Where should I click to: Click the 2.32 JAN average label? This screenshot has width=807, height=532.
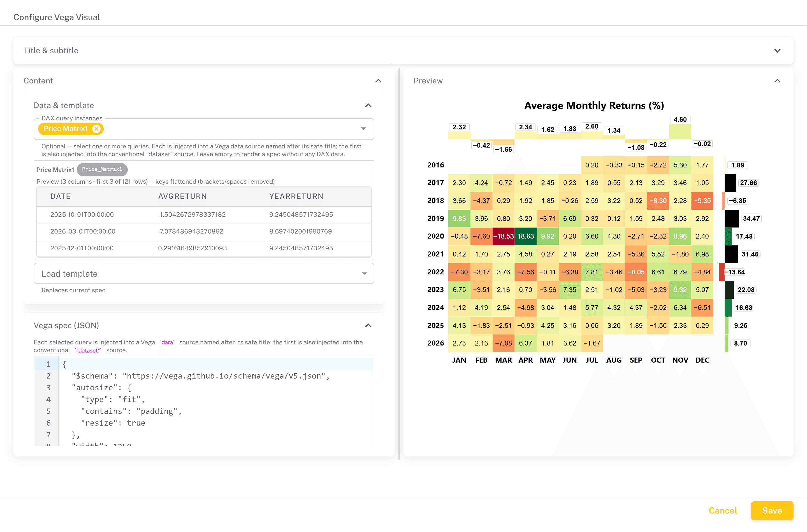click(459, 127)
